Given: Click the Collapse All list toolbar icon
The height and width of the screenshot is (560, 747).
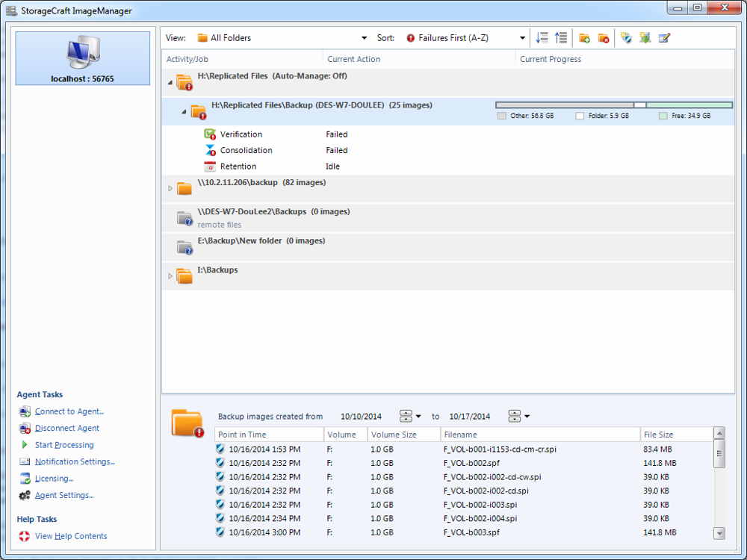Looking at the screenshot, I should pyautogui.click(x=561, y=37).
